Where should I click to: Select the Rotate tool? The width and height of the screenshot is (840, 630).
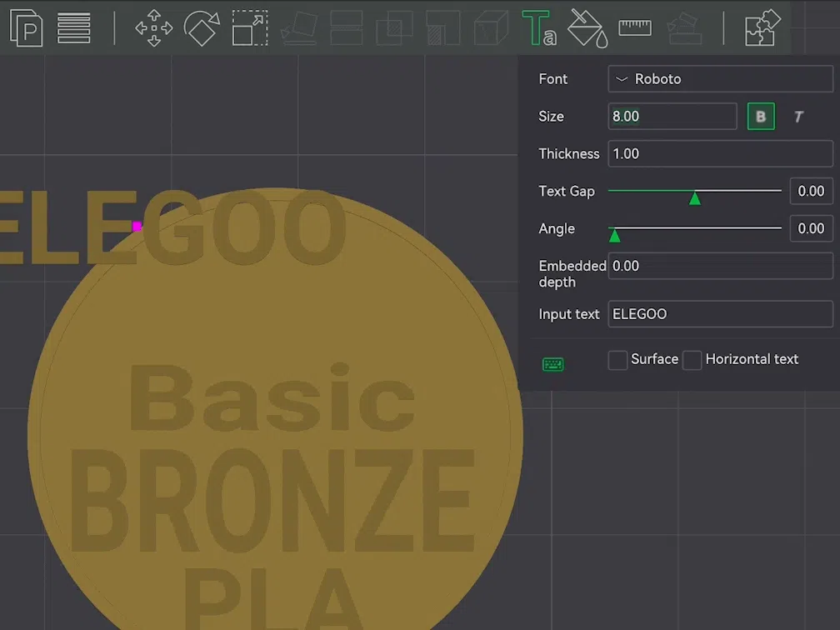click(x=202, y=28)
